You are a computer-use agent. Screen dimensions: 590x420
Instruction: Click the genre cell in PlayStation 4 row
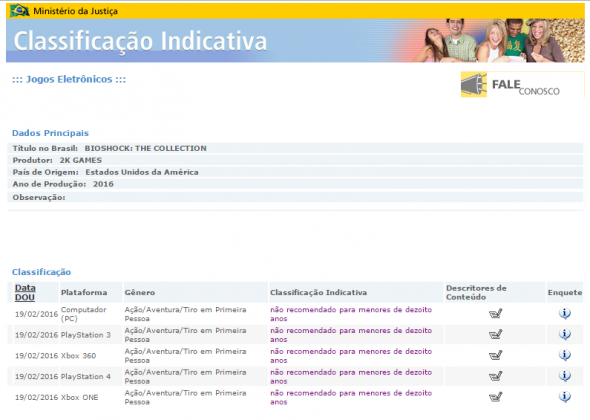tap(185, 376)
